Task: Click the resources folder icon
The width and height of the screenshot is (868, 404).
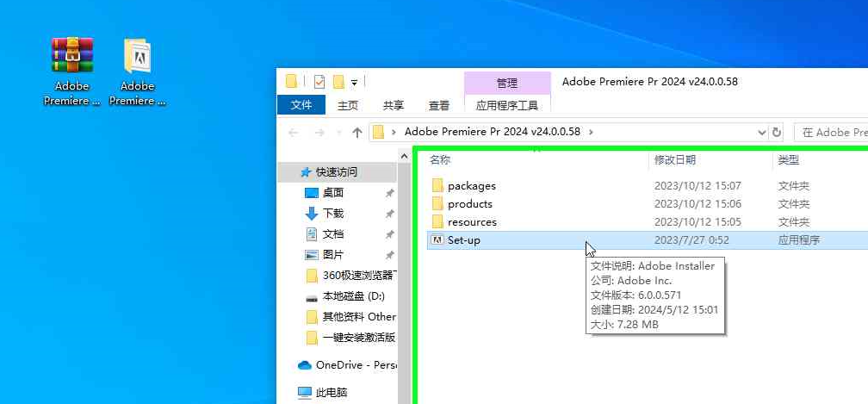Action: click(437, 221)
